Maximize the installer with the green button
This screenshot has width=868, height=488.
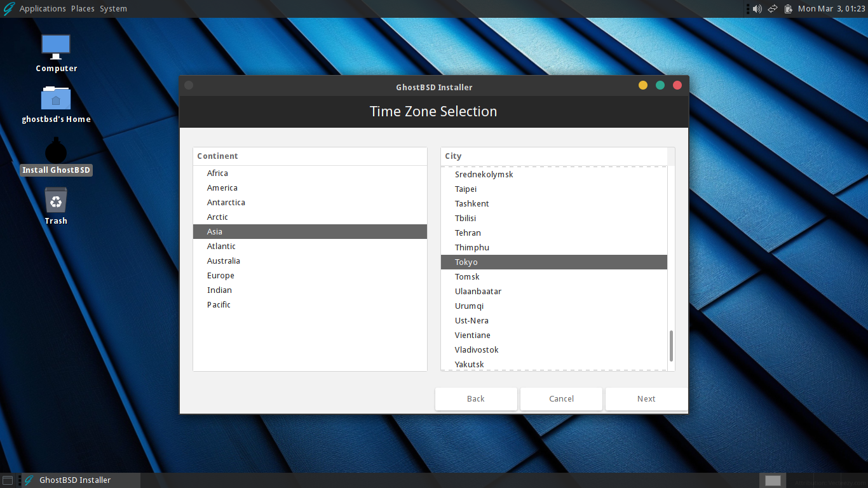coord(660,85)
